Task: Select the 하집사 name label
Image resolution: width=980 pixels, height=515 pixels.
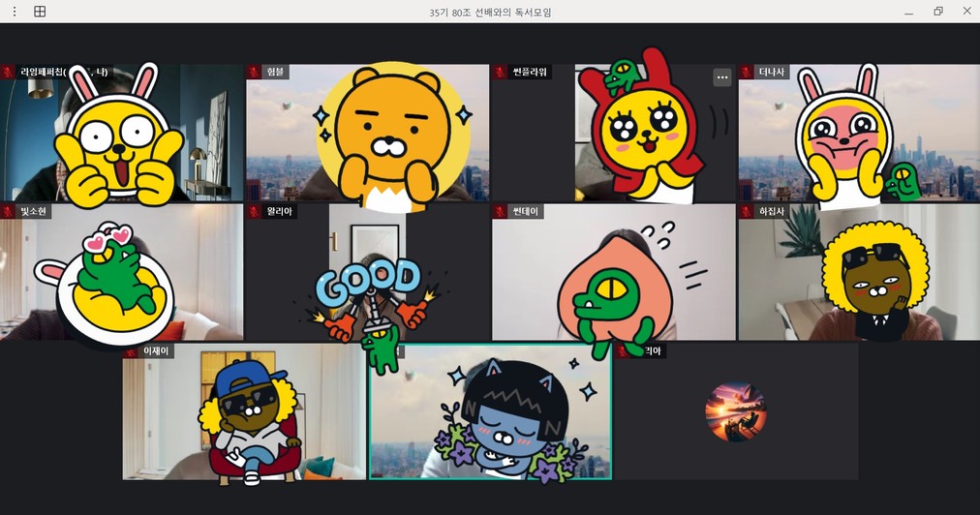Action: 772,211
